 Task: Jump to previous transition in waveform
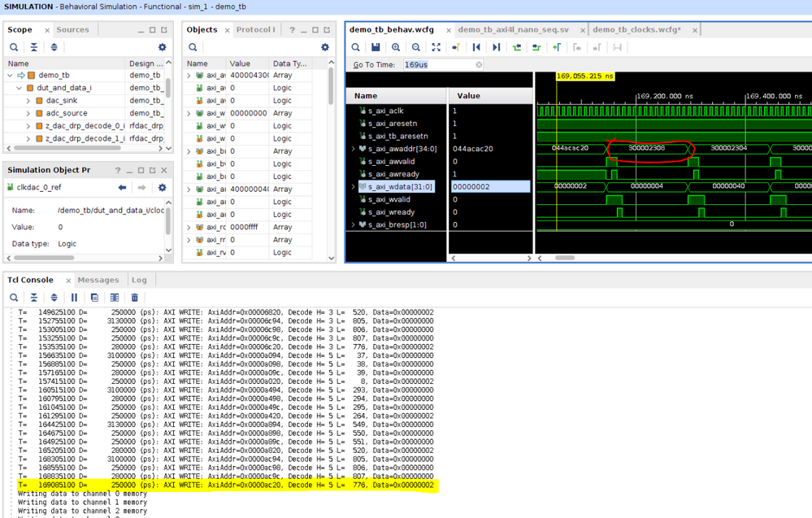coord(516,47)
